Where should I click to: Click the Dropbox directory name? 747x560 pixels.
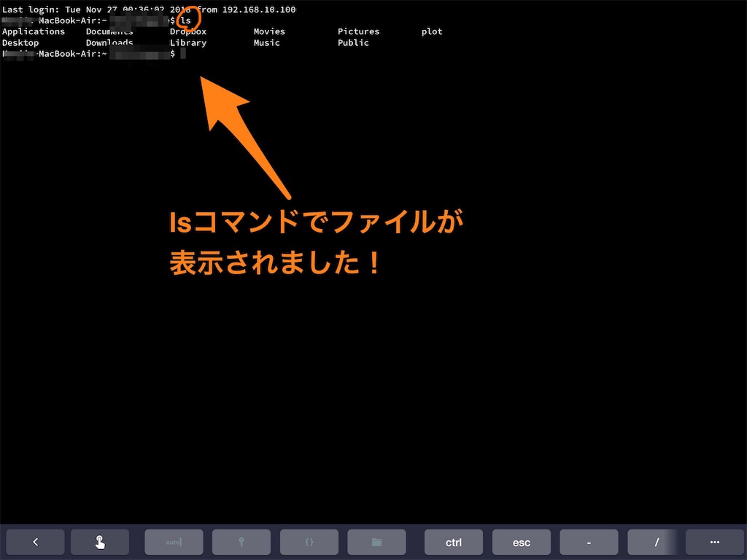pyautogui.click(x=187, y=31)
